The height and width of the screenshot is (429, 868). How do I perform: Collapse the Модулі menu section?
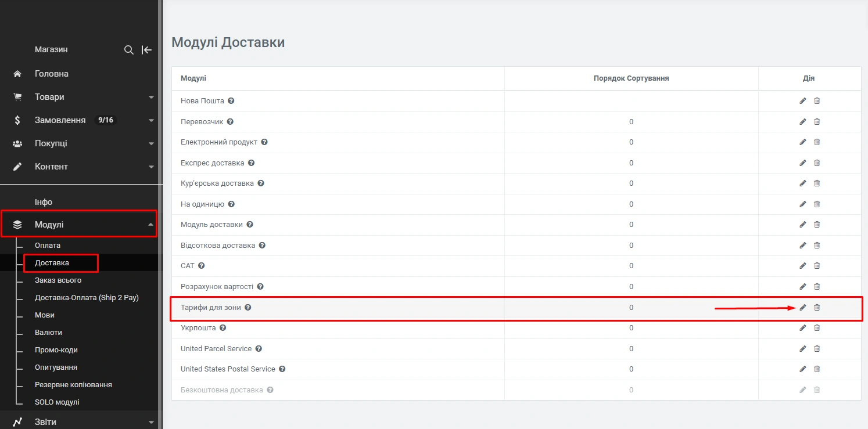pyautogui.click(x=151, y=225)
